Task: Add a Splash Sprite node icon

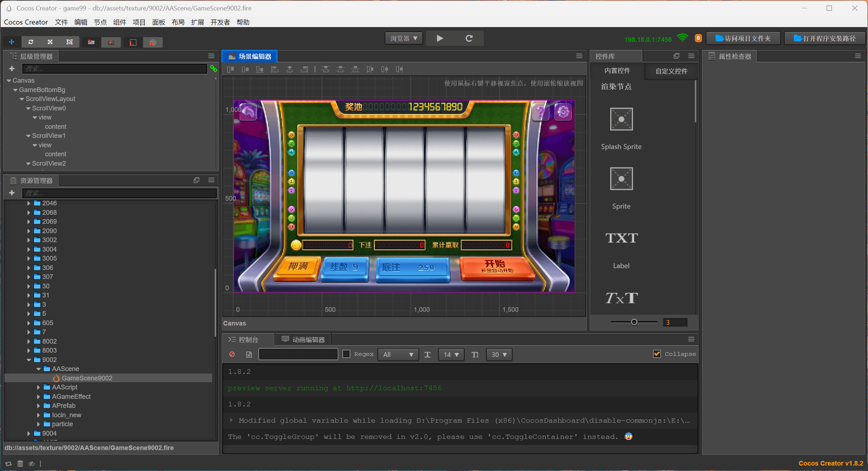Action: tap(621, 119)
